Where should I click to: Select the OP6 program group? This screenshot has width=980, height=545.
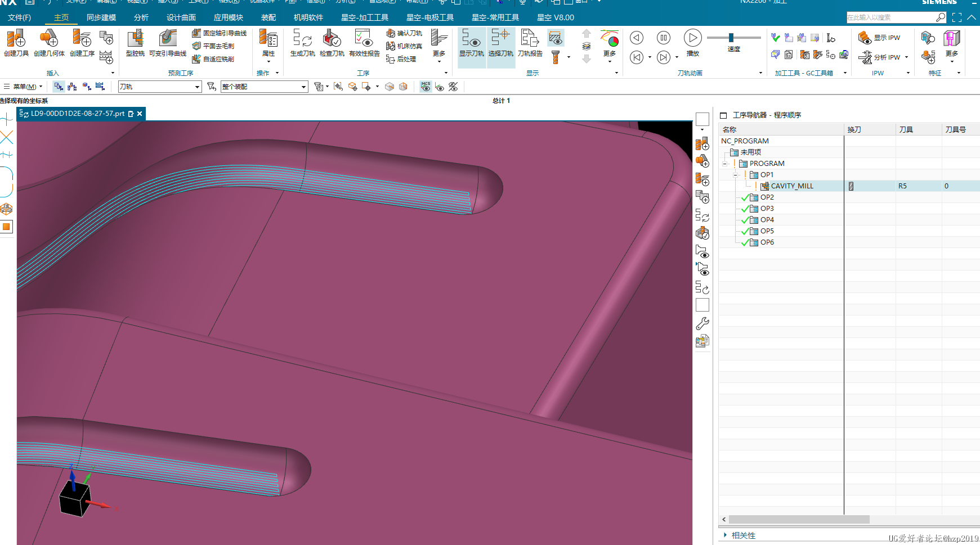click(767, 242)
